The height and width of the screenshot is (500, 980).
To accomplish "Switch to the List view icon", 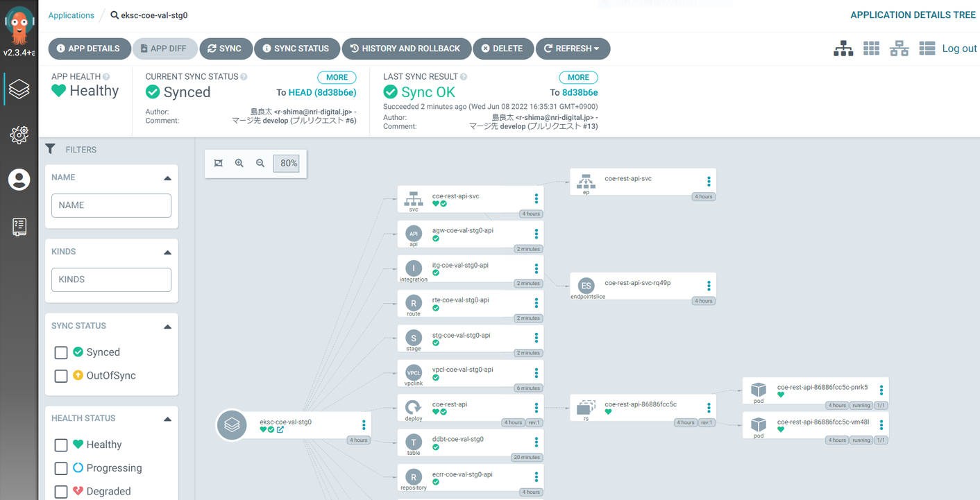I will (927, 49).
